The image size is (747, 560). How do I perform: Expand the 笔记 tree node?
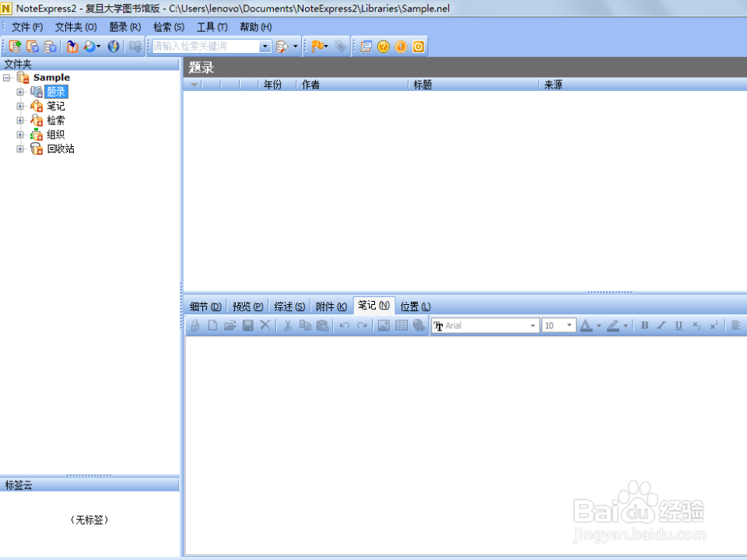coord(20,106)
